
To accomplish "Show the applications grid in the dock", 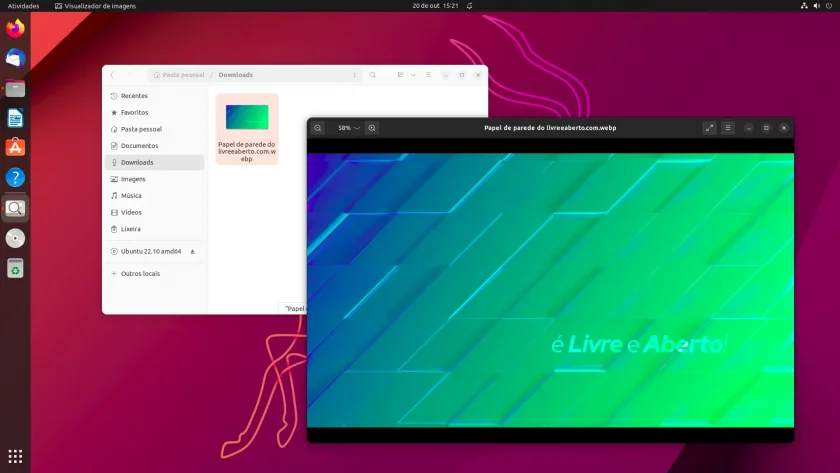I will point(15,456).
